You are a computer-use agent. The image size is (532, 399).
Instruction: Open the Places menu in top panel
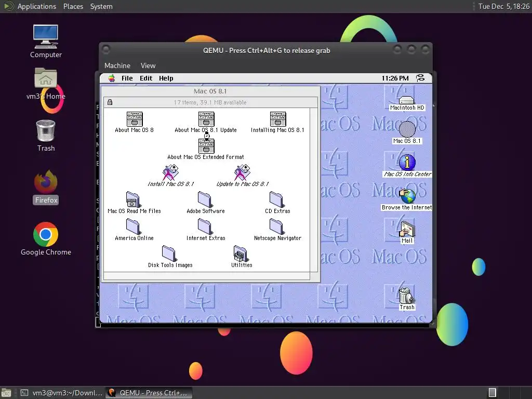(73, 6)
